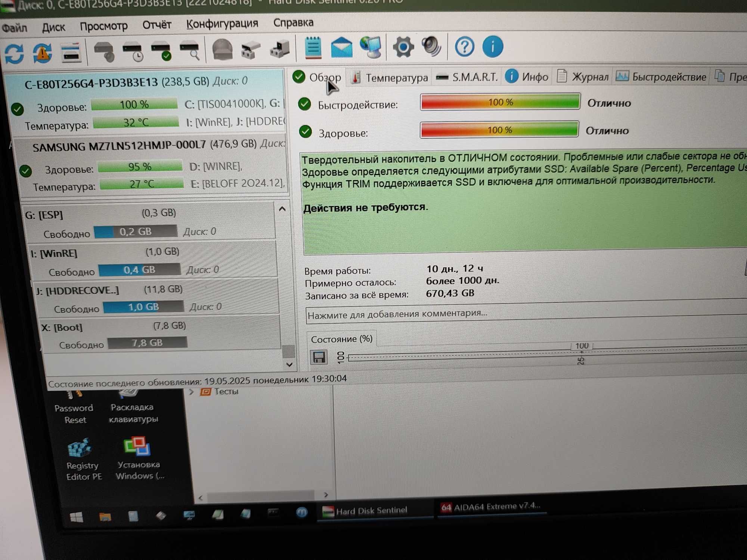Click the envelope e-mail toolbar icon
This screenshot has height=560, width=747.
tap(341, 48)
